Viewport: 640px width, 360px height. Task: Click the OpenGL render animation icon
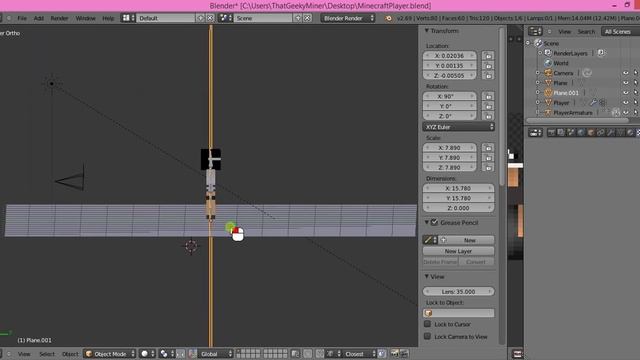404,354
